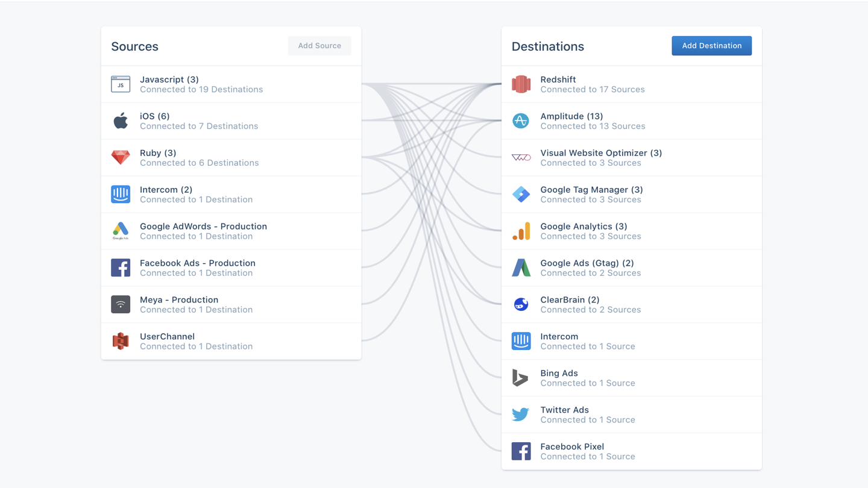
Task: Click the Ruby gem icon
Action: pos(121,157)
